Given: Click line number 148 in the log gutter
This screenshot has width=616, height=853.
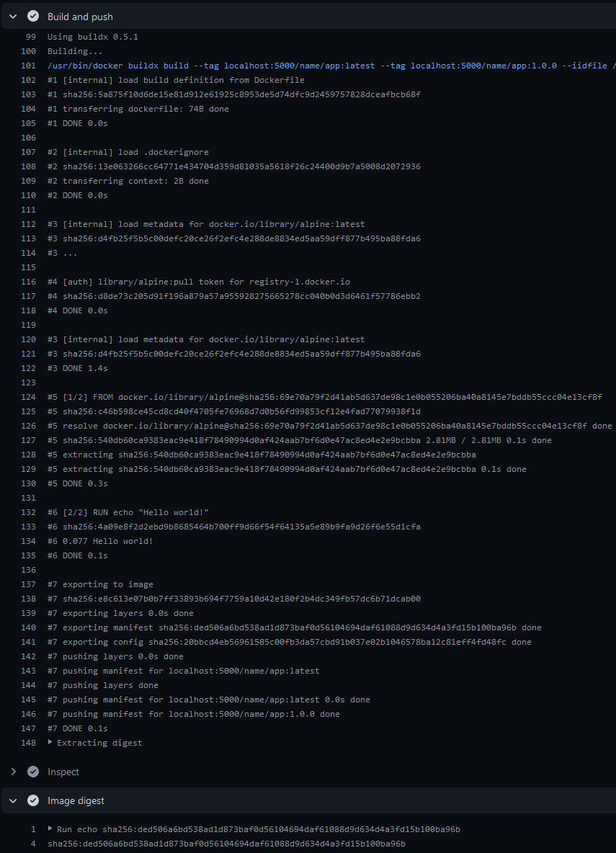Looking at the screenshot, I should pyautogui.click(x=28, y=742).
